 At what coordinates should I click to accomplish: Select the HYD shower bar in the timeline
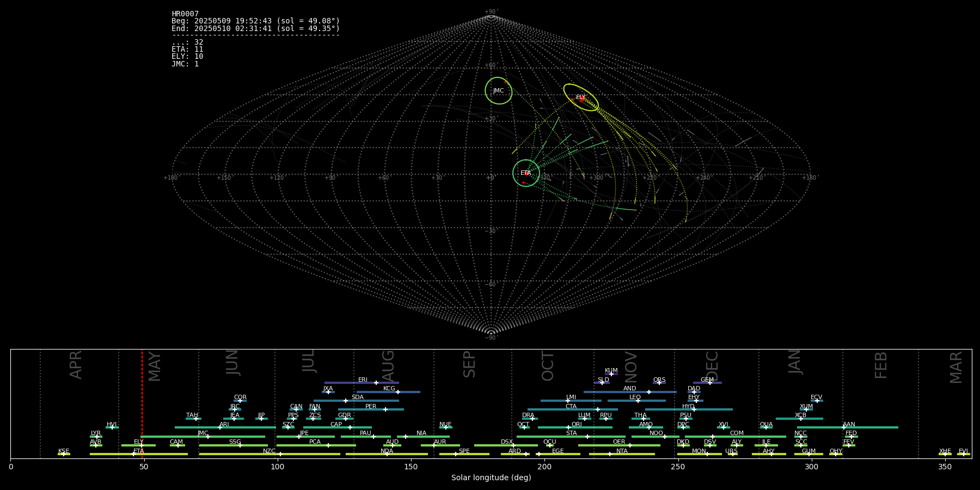[689, 409]
